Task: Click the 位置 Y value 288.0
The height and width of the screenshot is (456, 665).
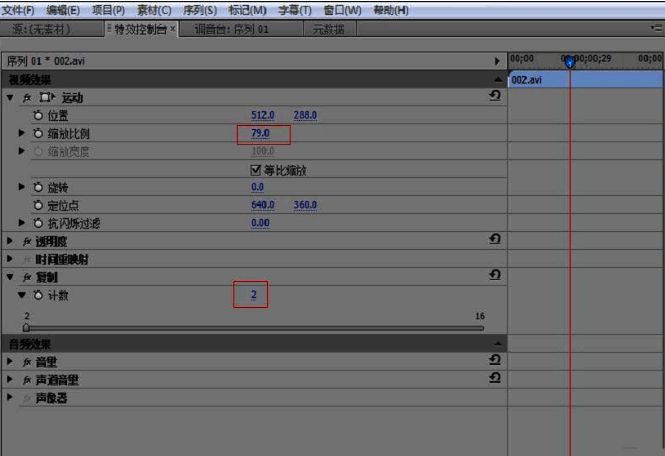Action: pyautogui.click(x=305, y=115)
